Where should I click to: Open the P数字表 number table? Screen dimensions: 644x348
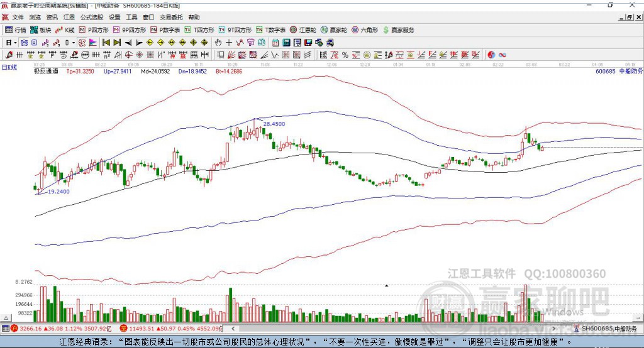pyautogui.click(x=165, y=30)
